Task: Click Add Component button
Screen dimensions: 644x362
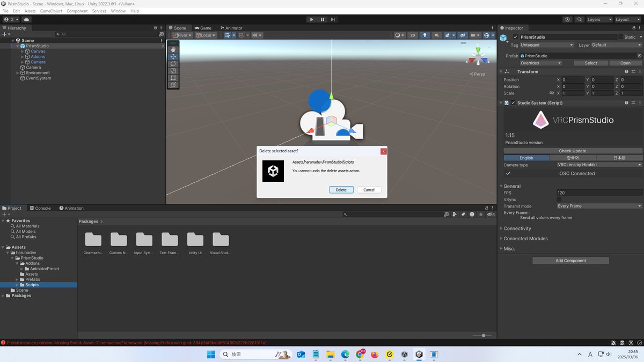Action: (x=570, y=261)
